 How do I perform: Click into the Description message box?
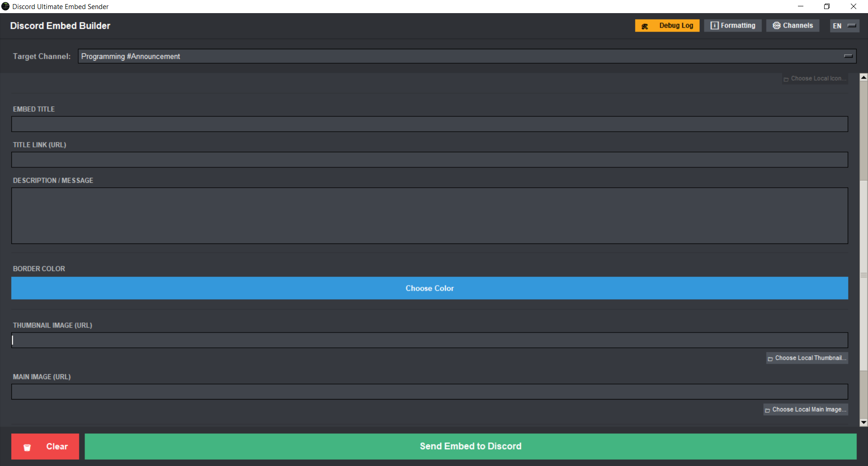point(429,216)
